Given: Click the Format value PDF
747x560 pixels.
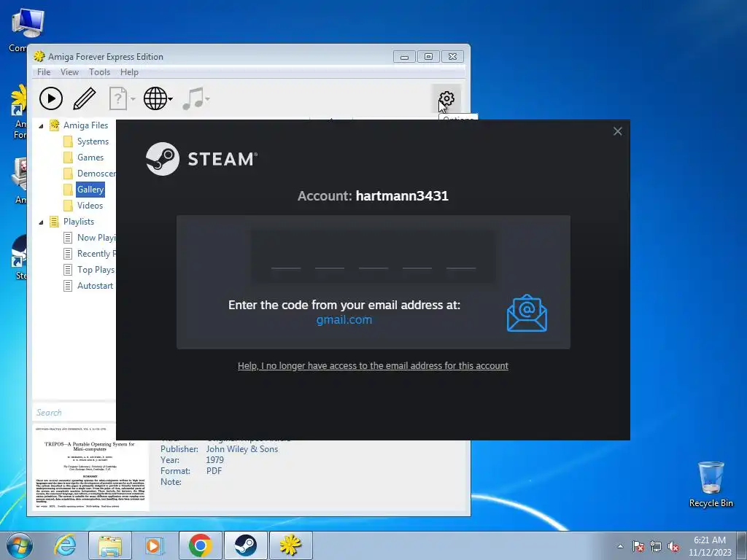Looking at the screenshot, I should [214, 471].
